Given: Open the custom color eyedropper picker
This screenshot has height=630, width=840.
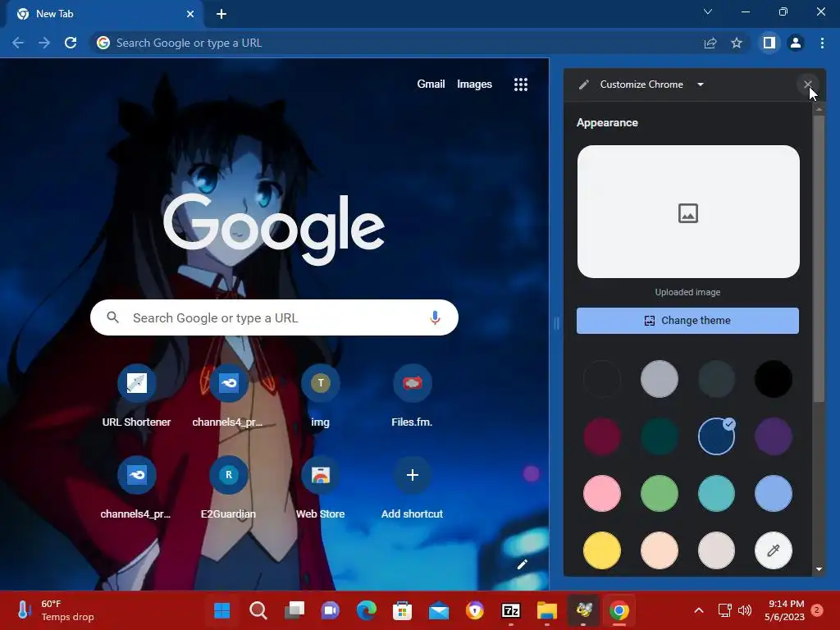Looking at the screenshot, I should 773,550.
